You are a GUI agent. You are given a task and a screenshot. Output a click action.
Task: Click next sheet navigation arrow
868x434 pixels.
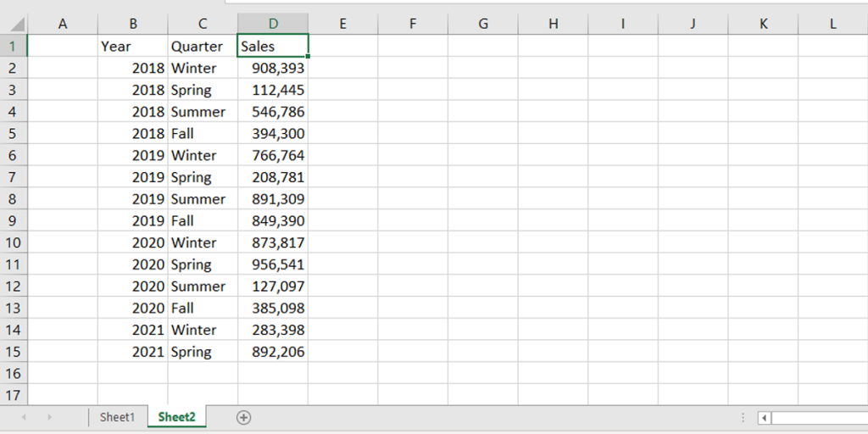tap(50, 417)
